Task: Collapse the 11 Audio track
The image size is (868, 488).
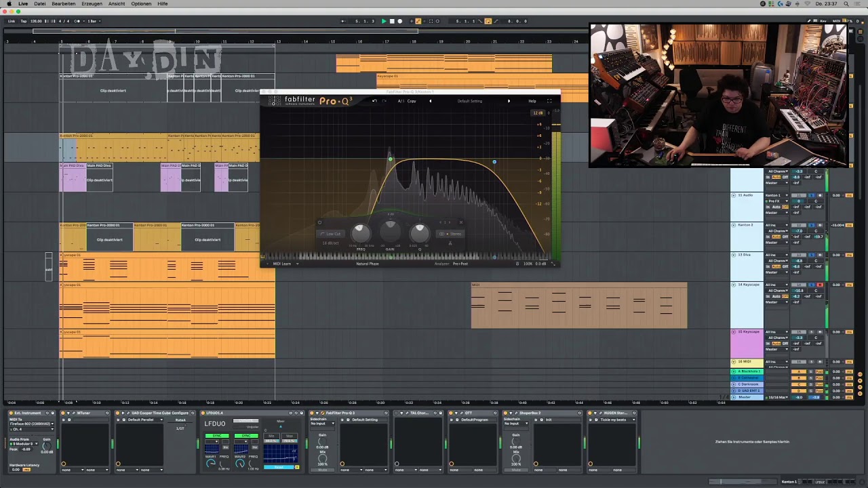Action: coord(734,195)
